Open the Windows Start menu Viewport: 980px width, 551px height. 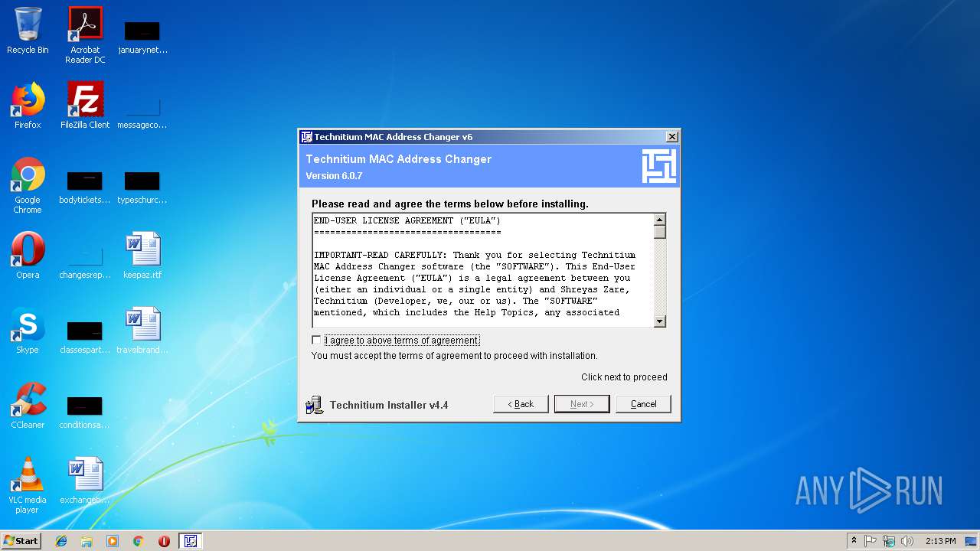coord(21,540)
